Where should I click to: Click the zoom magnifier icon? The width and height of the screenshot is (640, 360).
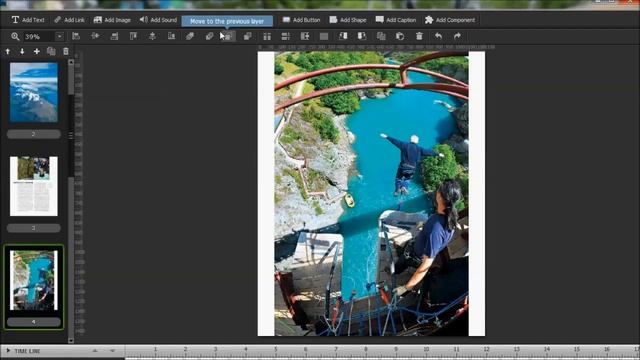point(15,36)
